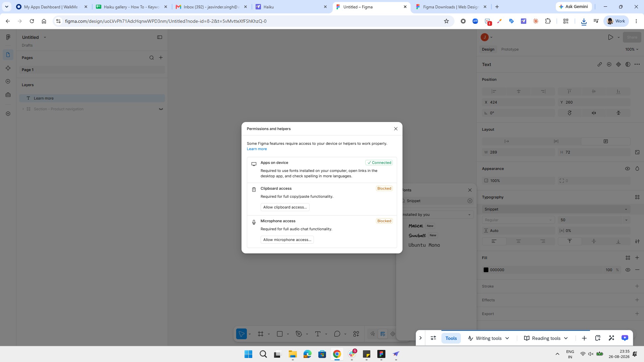This screenshot has height=362, width=644.
Task: Open text options three-dot menu
Action: 637,64
